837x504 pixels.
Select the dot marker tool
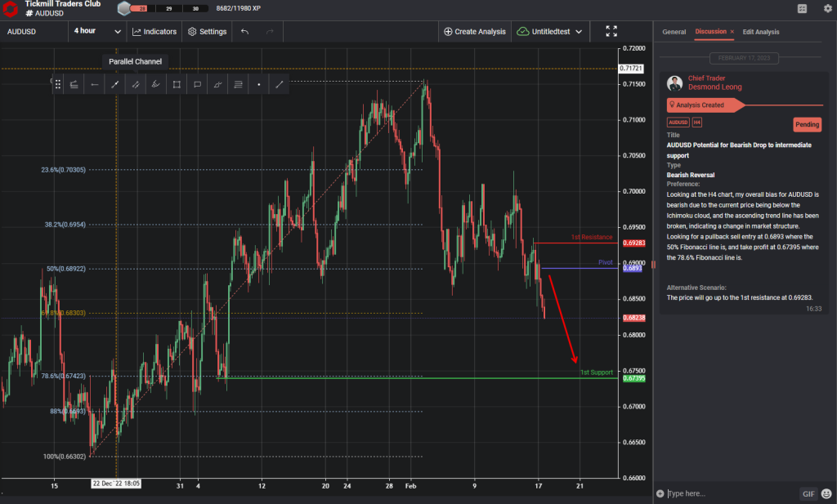(259, 83)
